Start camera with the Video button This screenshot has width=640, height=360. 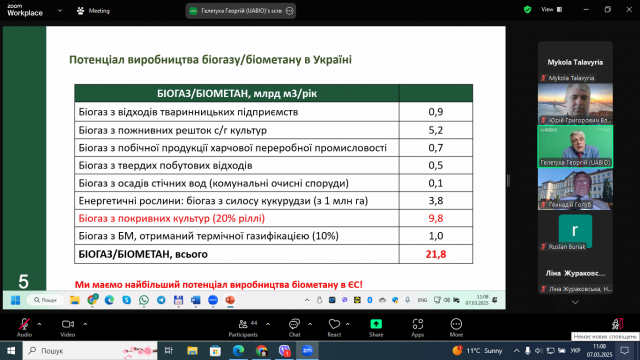pos(68,327)
